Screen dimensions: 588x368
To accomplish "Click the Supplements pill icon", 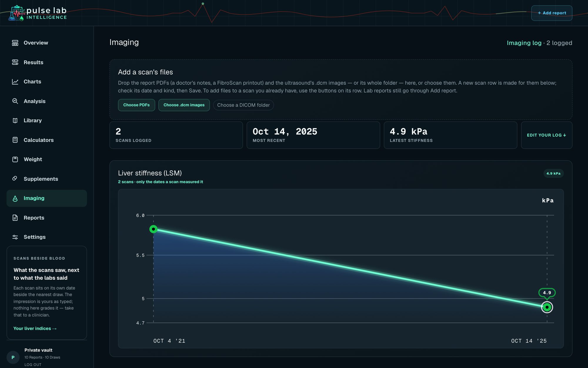I will tap(15, 179).
